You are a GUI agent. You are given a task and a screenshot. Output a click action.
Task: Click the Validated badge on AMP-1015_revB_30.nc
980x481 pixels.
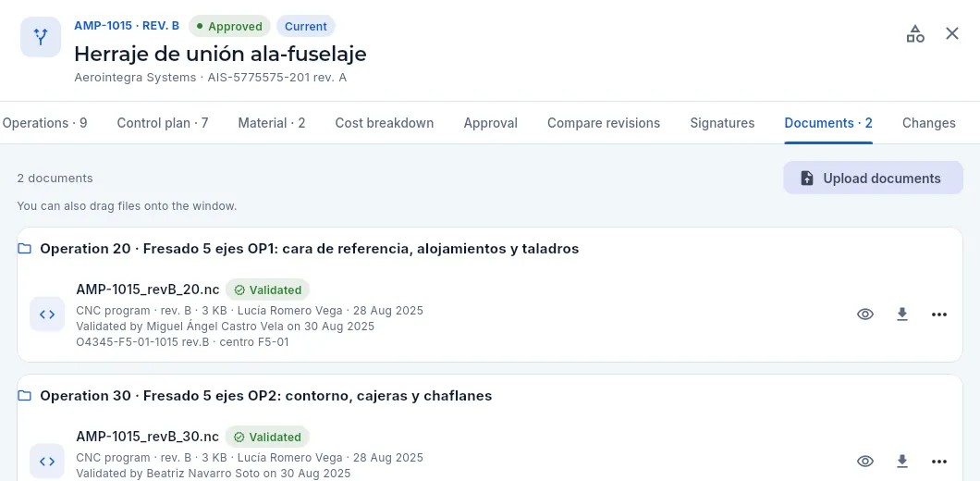[267, 438]
